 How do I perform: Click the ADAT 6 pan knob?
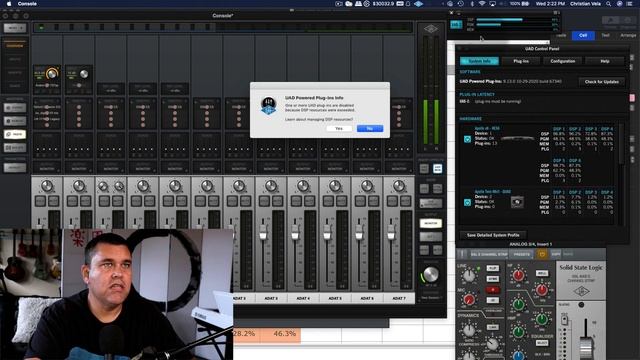point(367,186)
